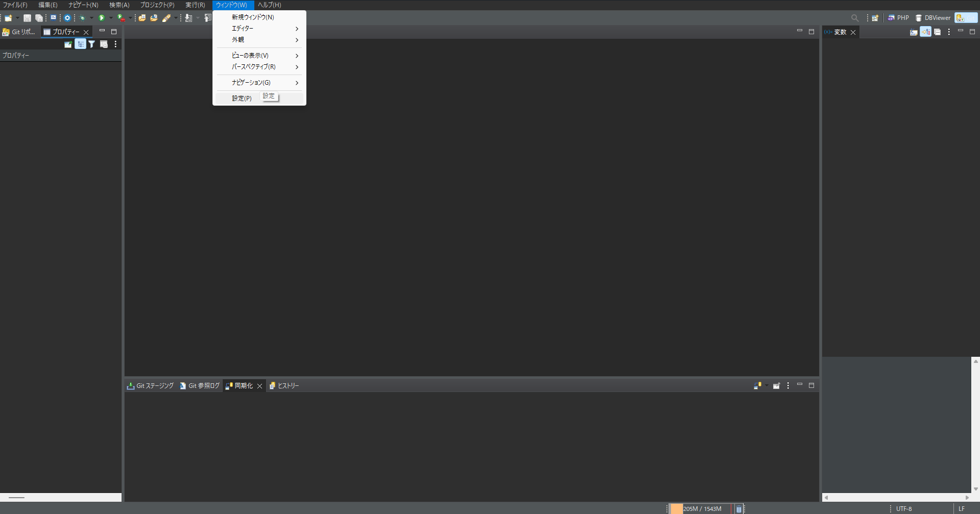Open the 検索(A) menu
Image resolution: width=980 pixels, height=514 pixels.
(119, 5)
